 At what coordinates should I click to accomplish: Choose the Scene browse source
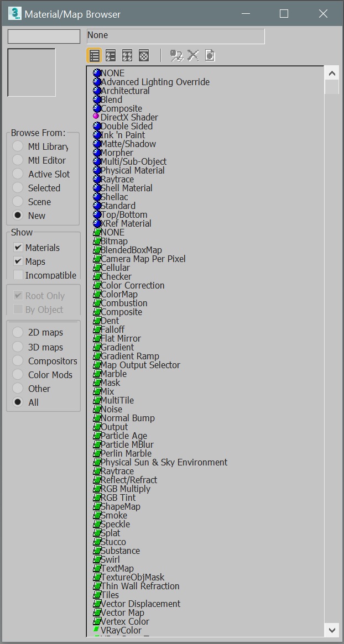(18, 202)
